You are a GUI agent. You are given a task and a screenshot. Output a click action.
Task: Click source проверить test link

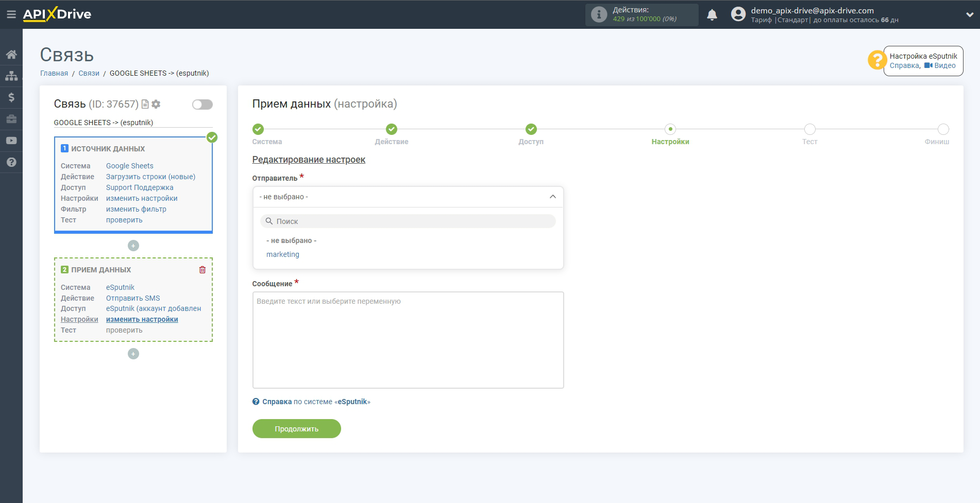coord(124,220)
